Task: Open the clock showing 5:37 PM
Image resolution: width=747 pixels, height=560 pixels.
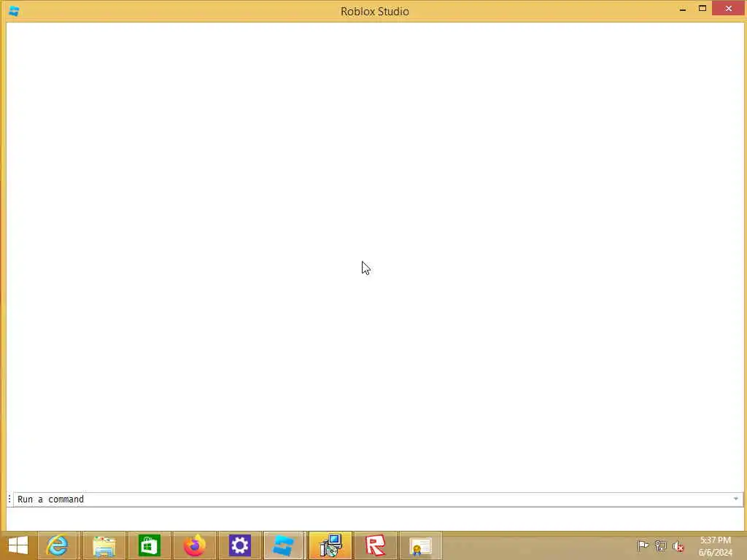Action: (715, 545)
